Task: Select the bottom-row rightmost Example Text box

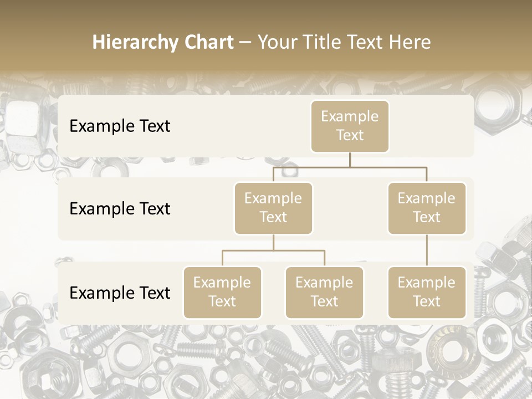Action: pyautogui.click(x=427, y=292)
